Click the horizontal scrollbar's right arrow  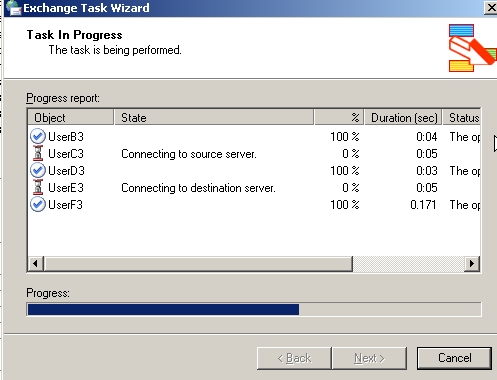[472, 264]
